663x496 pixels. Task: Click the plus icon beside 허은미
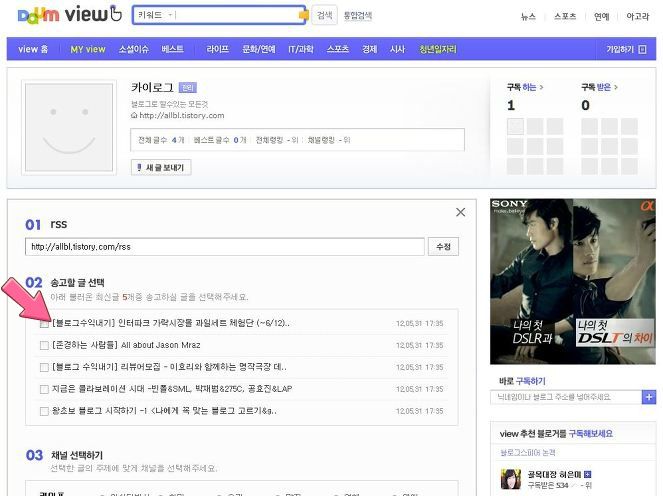[x=587, y=474]
